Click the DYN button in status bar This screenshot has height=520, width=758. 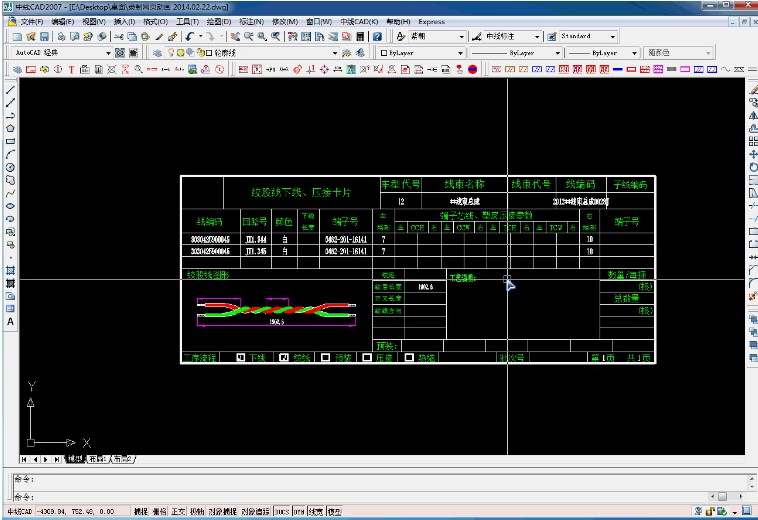[298, 511]
